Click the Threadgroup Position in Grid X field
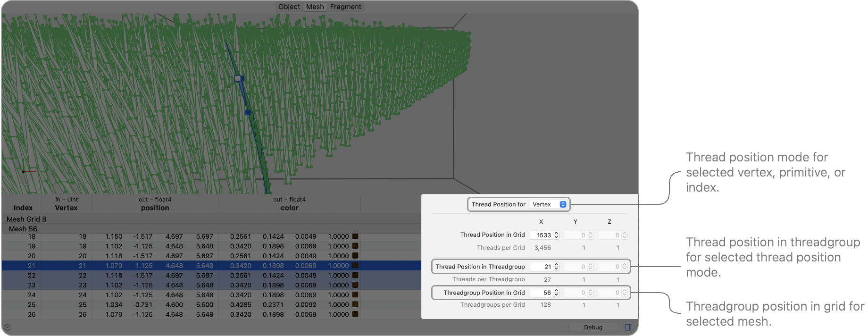Screen dimensions: 868x336 pos(541,293)
